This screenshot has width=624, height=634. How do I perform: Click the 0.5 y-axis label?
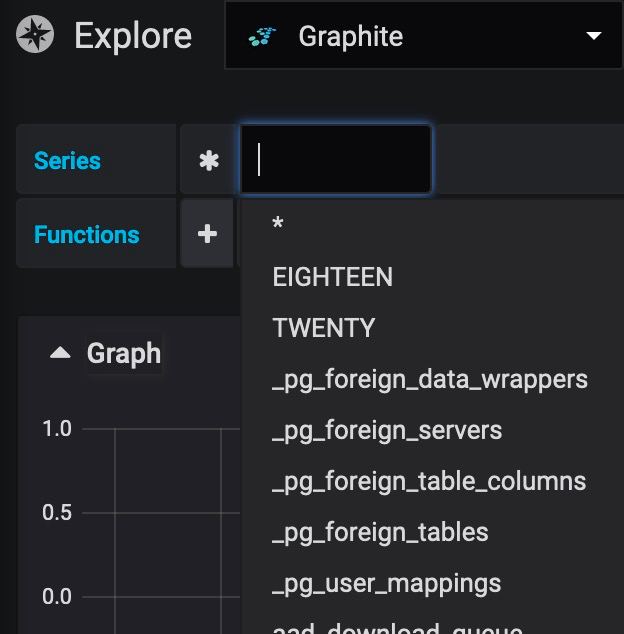click(x=57, y=513)
